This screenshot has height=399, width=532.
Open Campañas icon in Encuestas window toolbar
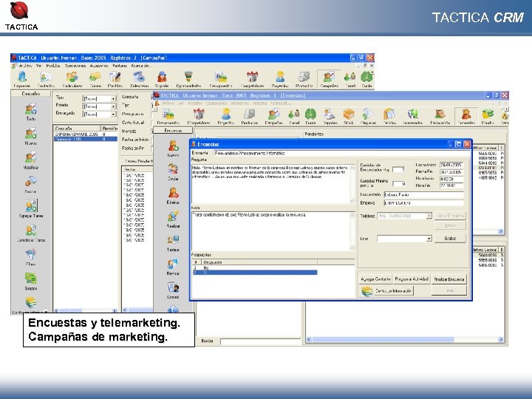[x=273, y=117]
